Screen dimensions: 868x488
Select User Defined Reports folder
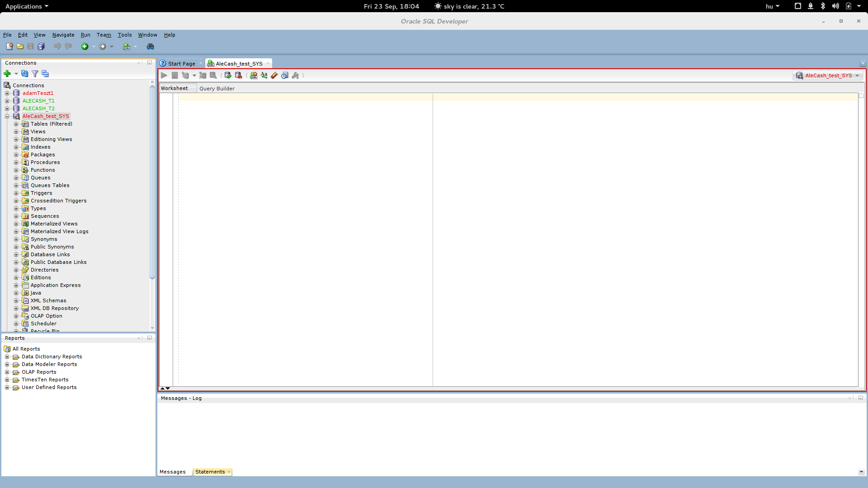pos(49,387)
